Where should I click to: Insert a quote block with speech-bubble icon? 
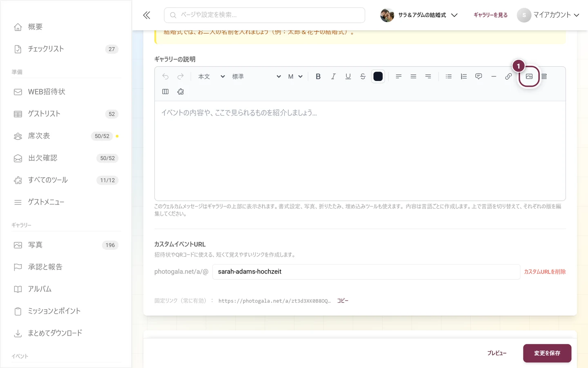coord(479,76)
